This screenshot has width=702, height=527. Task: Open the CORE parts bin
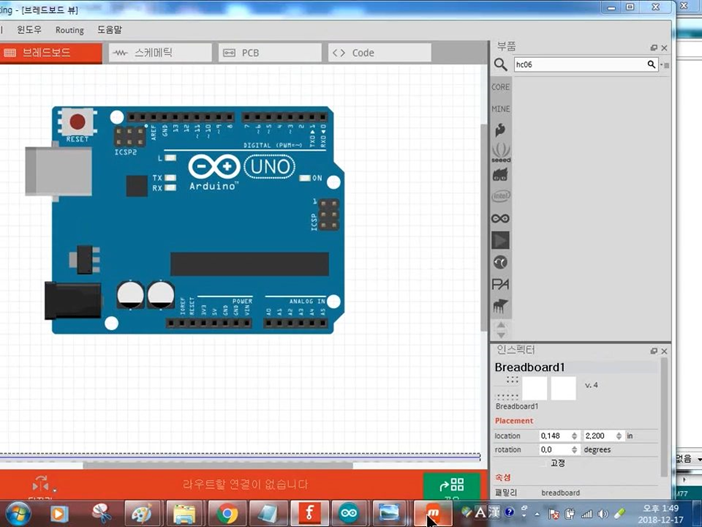(501, 87)
